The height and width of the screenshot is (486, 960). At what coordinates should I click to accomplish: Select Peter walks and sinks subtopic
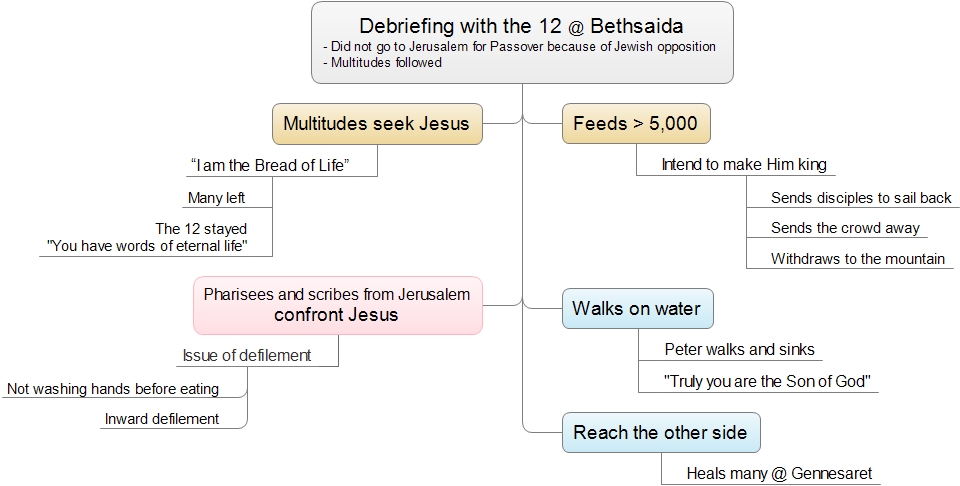click(x=740, y=350)
